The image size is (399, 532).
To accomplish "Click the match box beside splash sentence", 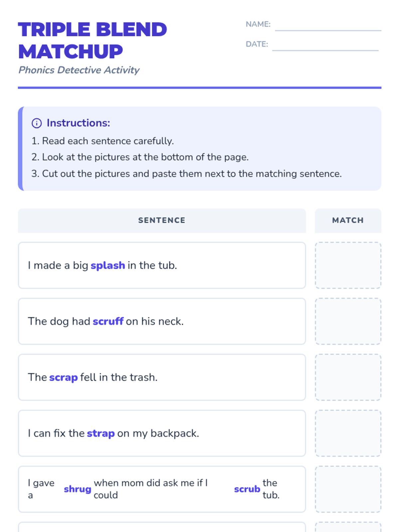I will (348, 265).
